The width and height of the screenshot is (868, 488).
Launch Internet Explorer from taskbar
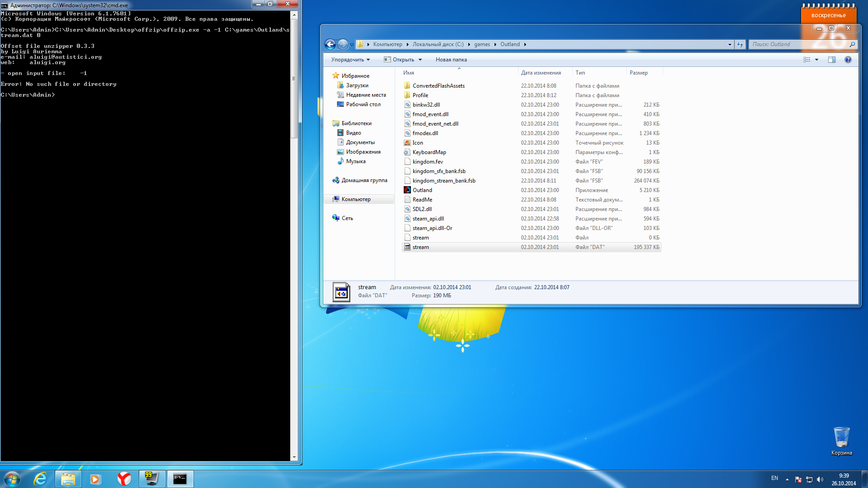(40, 479)
